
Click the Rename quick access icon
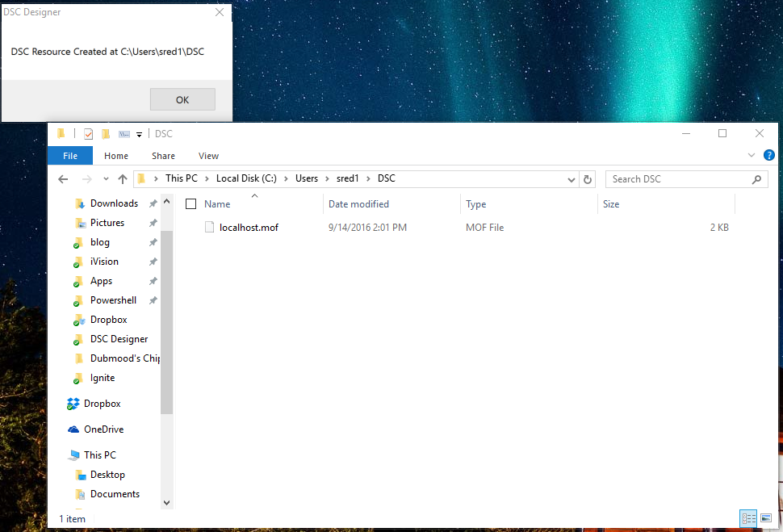pyautogui.click(x=124, y=134)
